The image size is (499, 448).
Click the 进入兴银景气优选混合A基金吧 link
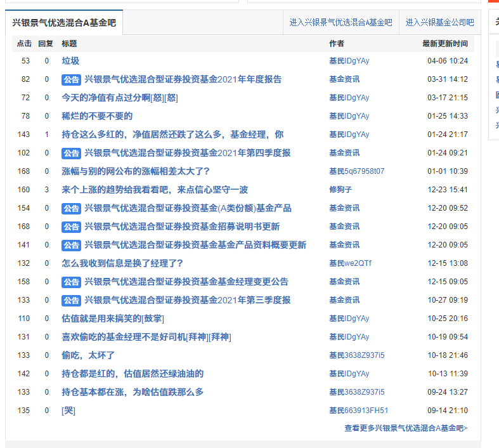[340, 23]
